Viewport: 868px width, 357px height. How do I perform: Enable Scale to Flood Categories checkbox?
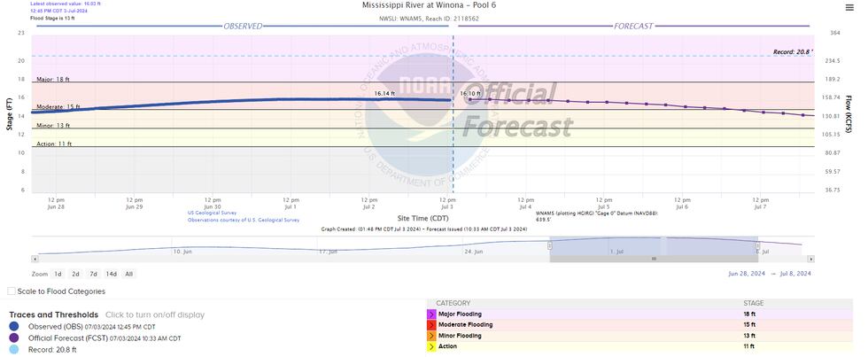[x=12, y=291]
